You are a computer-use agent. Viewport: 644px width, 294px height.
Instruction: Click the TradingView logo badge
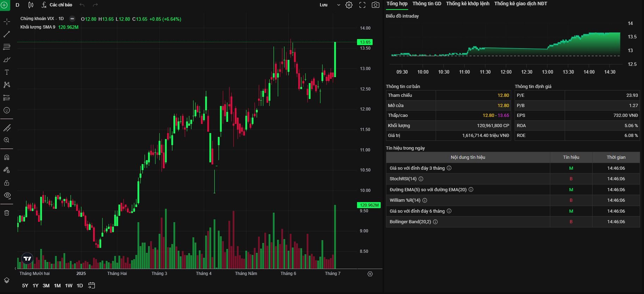(27, 258)
